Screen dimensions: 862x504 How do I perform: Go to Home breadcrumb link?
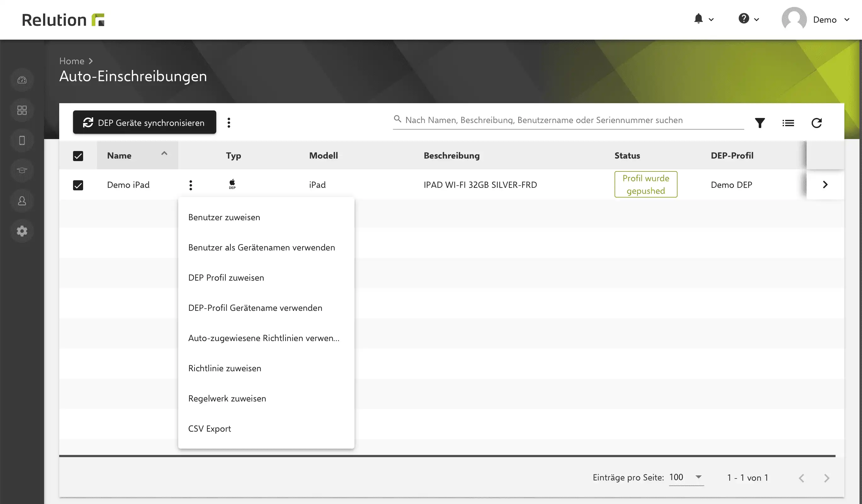[x=71, y=61]
